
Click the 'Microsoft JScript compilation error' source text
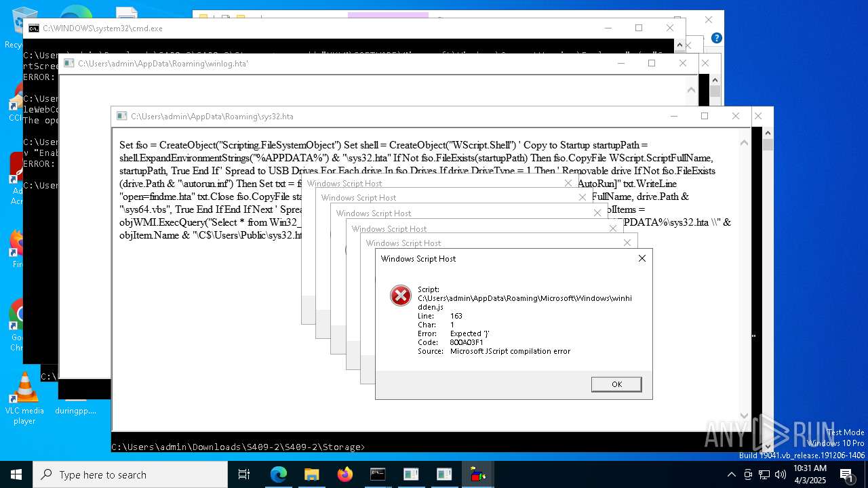pos(510,351)
